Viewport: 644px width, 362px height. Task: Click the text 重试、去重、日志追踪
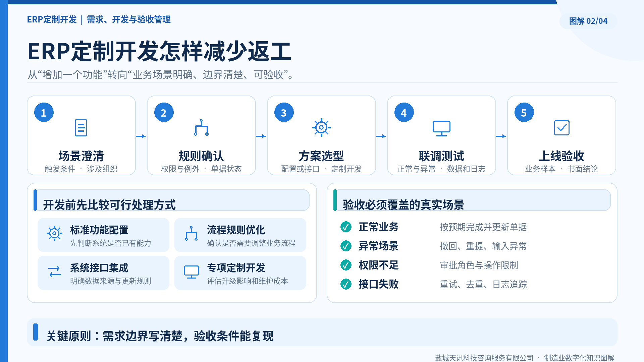click(x=483, y=284)
